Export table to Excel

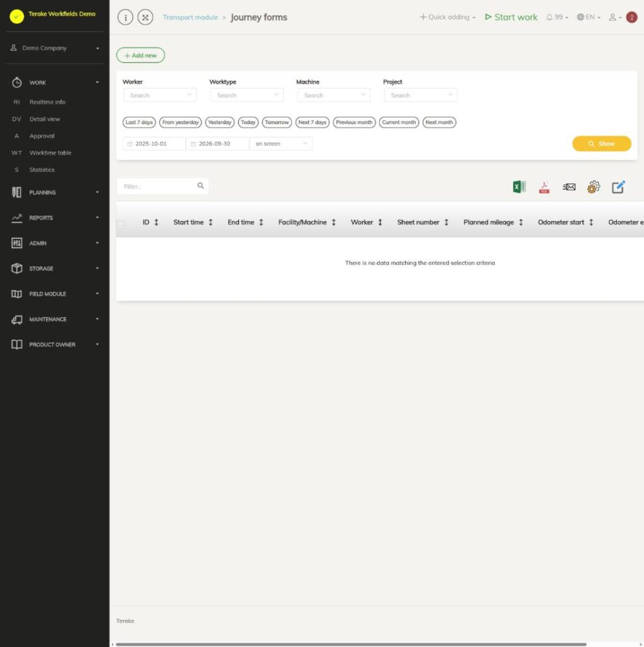(x=519, y=187)
